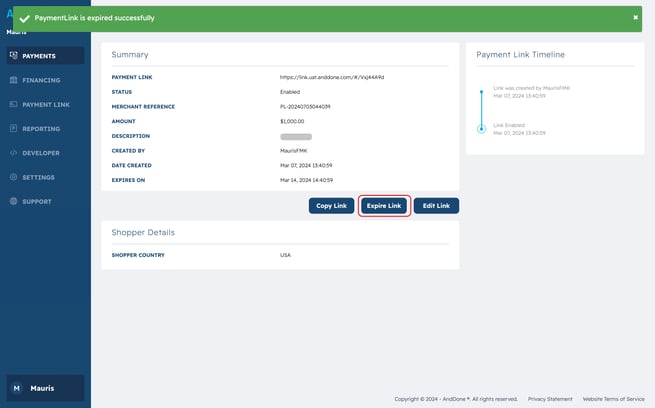Open the DEVELOPER menu label
Screen dimensions: 655x408
click(x=41, y=153)
